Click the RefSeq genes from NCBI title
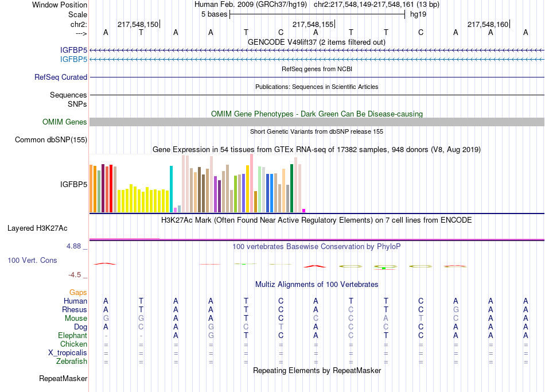Screen dimensions: 545x392 click(317, 69)
